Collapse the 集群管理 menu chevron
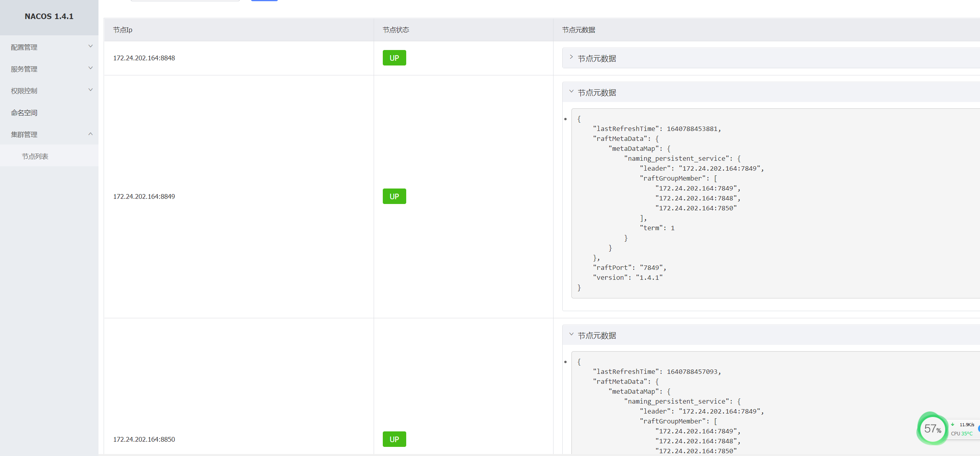Image resolution: width=980 pixels, height=456 pixels. coord(90,134)
